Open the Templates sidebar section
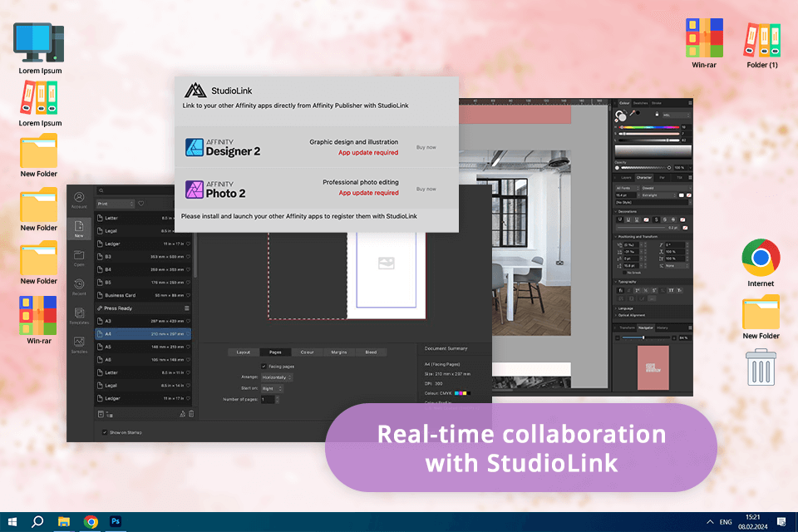The height and width of the screenshot is (532, 798). [79, 316]
